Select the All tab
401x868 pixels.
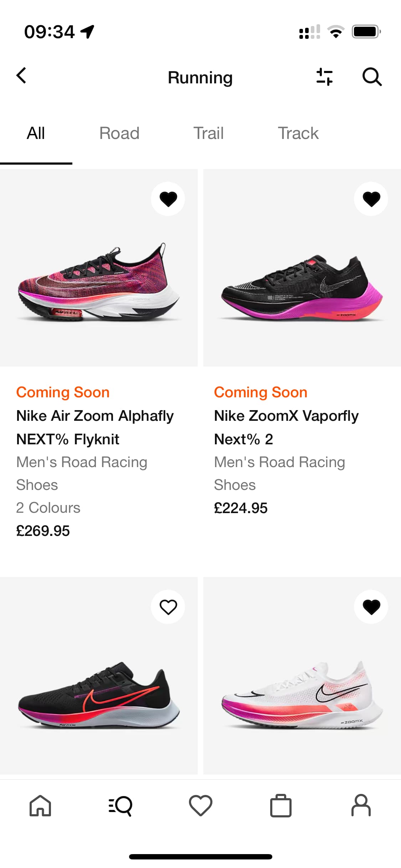click(x=36, y=134)
